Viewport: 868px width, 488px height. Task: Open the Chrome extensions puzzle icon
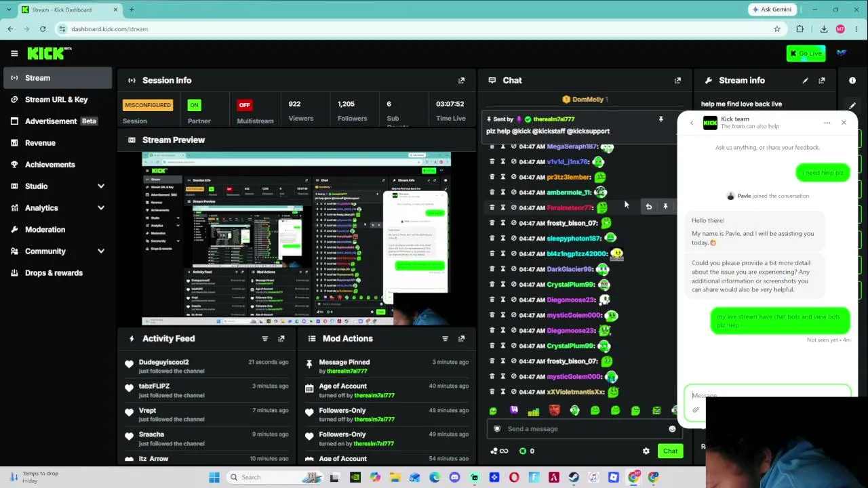coord(800,29)
